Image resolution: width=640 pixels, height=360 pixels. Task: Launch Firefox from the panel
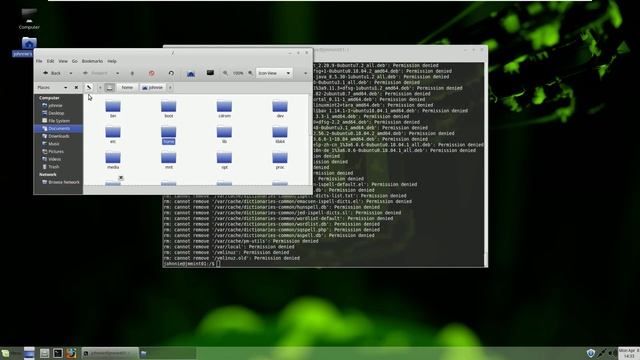pyautogui.click(x=71, y=353)
